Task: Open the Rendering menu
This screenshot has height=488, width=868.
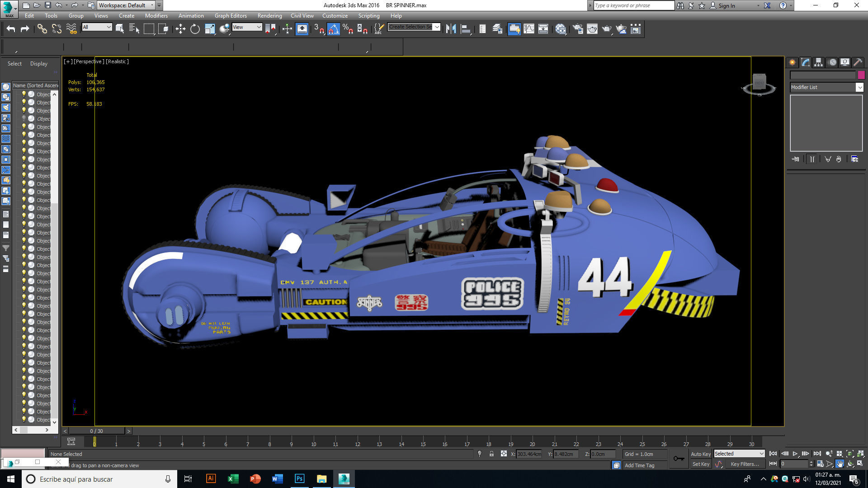Action: (x=269, y=15)
